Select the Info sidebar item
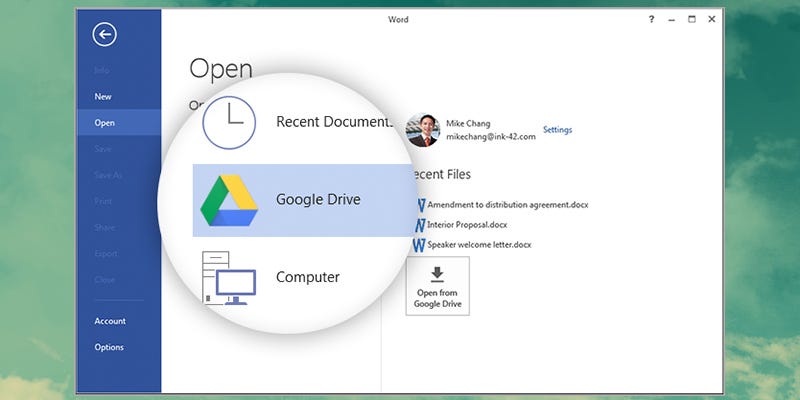The image size is (800, 400). tap(102, 70)
